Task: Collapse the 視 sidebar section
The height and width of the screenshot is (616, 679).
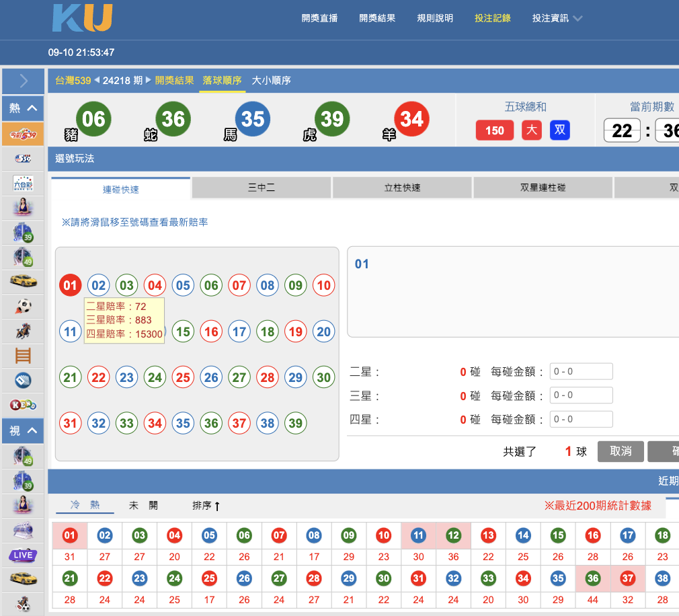Action: click(x=24, y=430)
